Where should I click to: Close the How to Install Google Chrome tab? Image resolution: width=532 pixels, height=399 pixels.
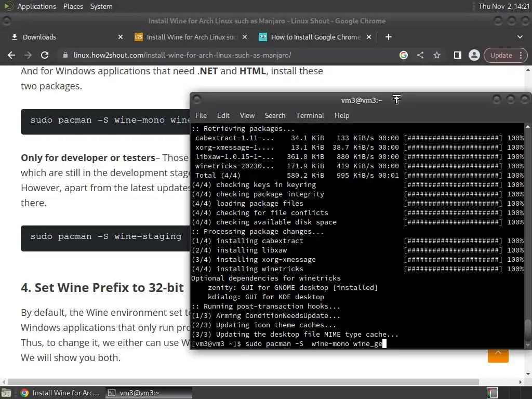click(369, 37)
